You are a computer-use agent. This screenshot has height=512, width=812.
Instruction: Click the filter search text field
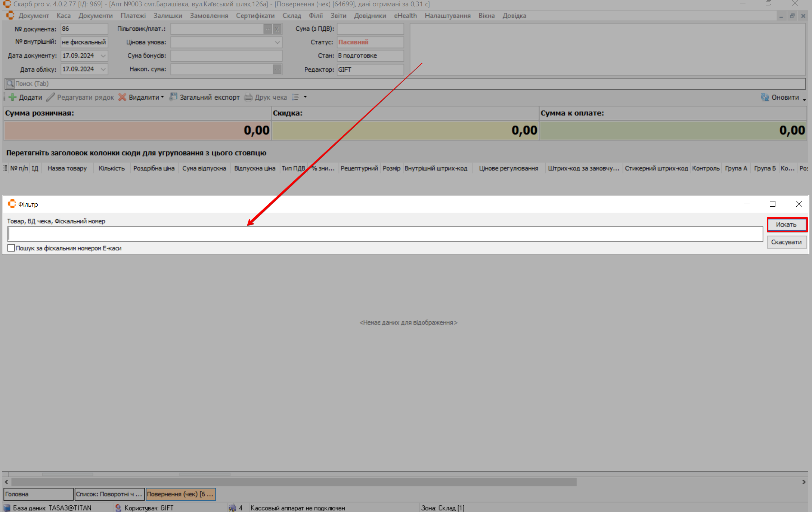[385, 234]
